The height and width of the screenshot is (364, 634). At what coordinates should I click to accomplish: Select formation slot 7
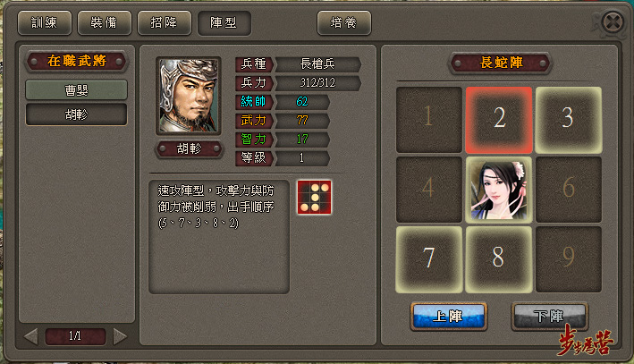click(x=429, y=259)
